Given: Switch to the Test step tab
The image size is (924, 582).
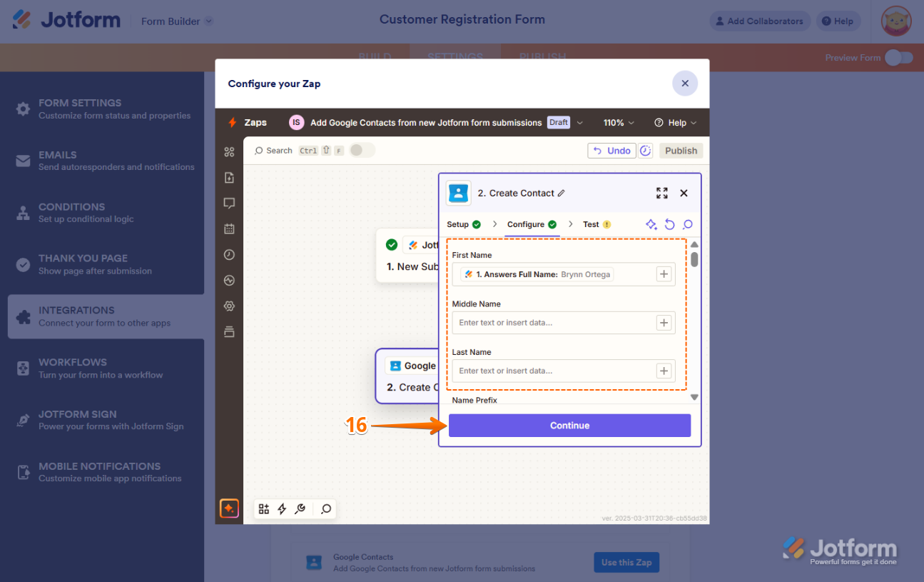Looking at the screenshot, I should point(597,224).
